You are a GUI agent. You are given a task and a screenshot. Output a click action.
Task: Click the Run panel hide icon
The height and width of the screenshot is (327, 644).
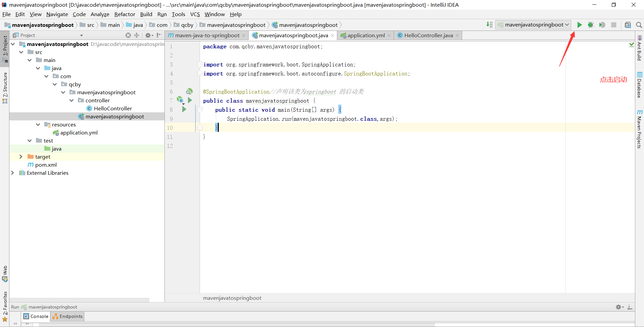630,307
